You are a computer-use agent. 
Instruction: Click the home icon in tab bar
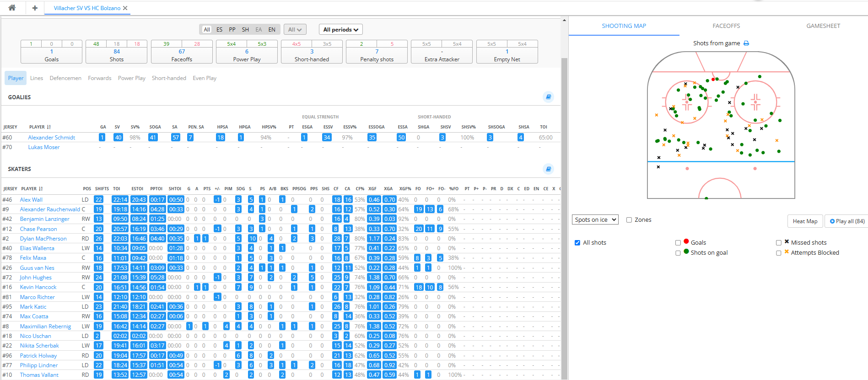pyautogui.click(x=12, y=8)
